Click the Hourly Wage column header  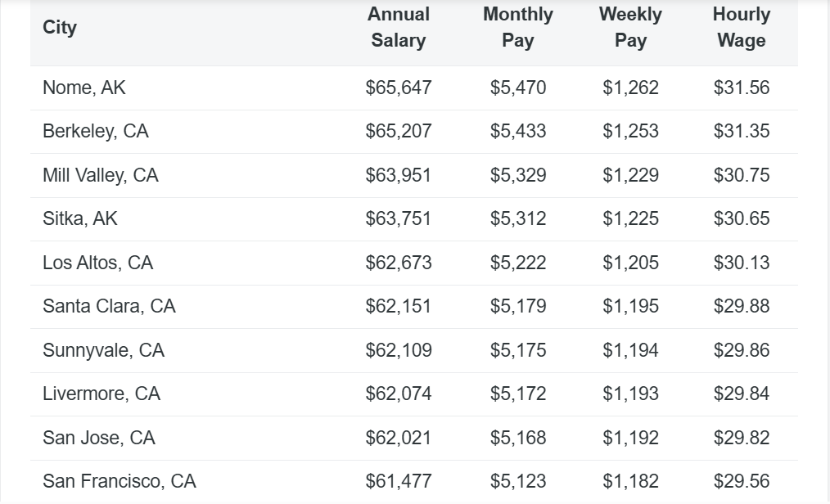(x=742, y=28)
